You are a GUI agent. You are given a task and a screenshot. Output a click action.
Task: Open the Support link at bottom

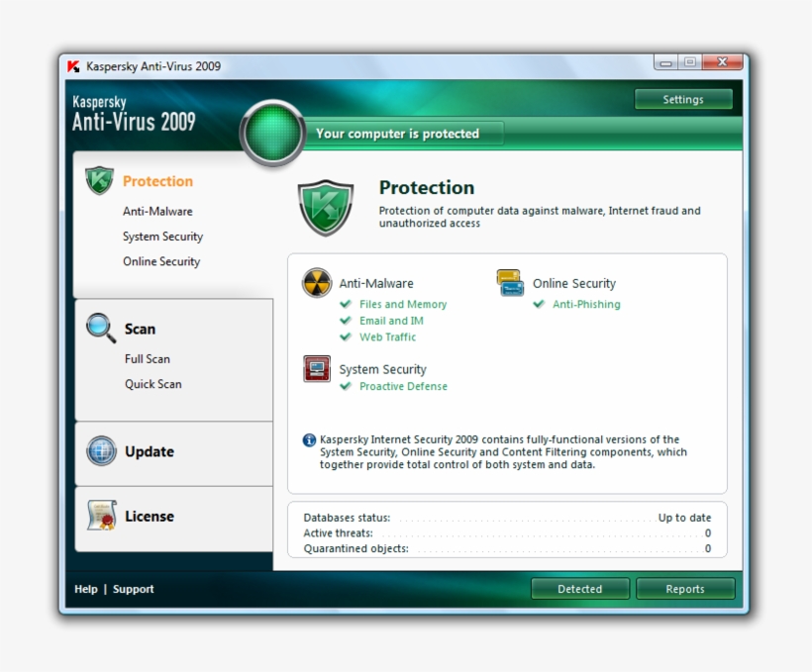(x=134, y=589)
